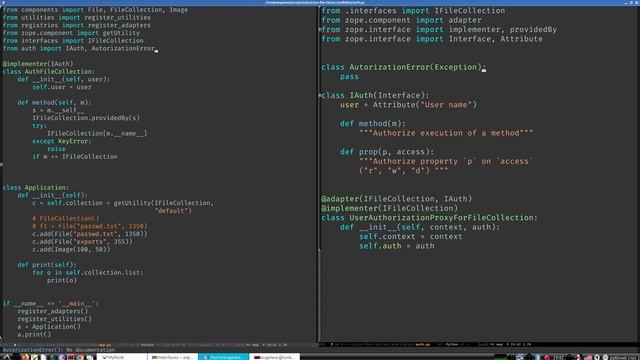Image resolution: width=640 pixels, height=360 pixels.
Task: Click 'from registries import register_adapters' line
Action: pos(76,25)
